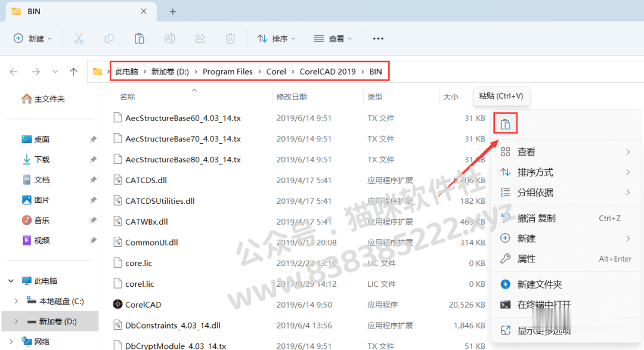Screen dimensions: 644x350
Task: Go forward with the right arrow
Action: 36,72
